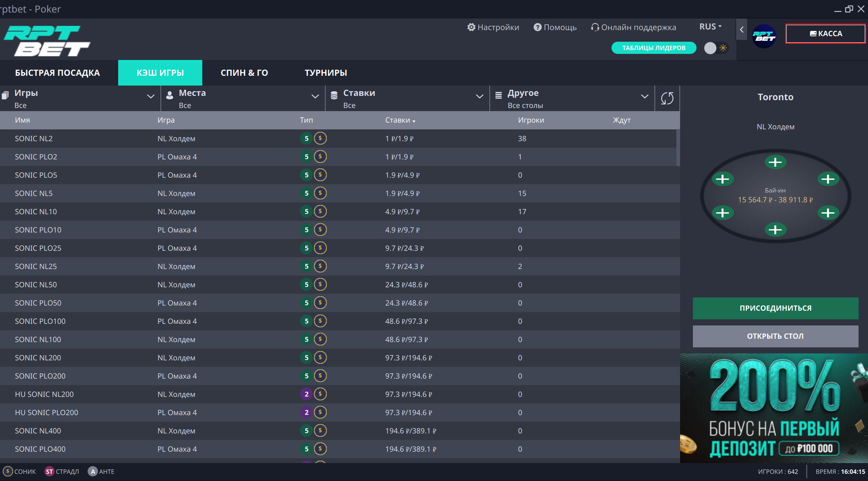The height and width of the screenshot is (481, 868).
Task: Click the table list vertical scrollbar
Action: tap(678, 148)
